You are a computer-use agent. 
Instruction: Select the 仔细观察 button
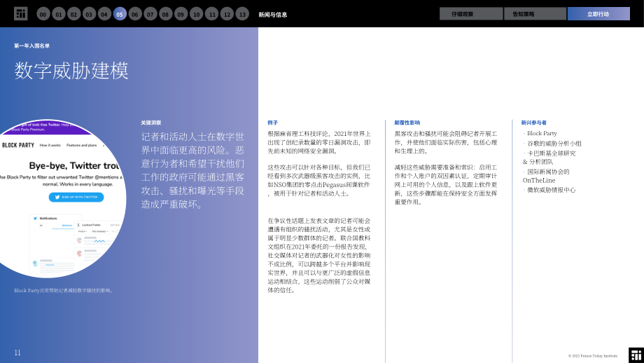[x=471, y=13]
